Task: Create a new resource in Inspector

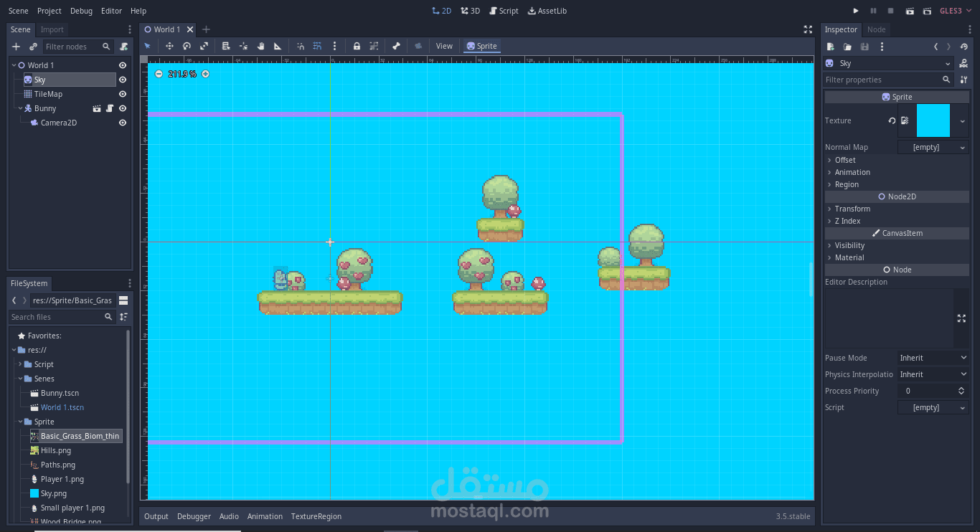Action: pyautogui.click(x=830, y=47)
